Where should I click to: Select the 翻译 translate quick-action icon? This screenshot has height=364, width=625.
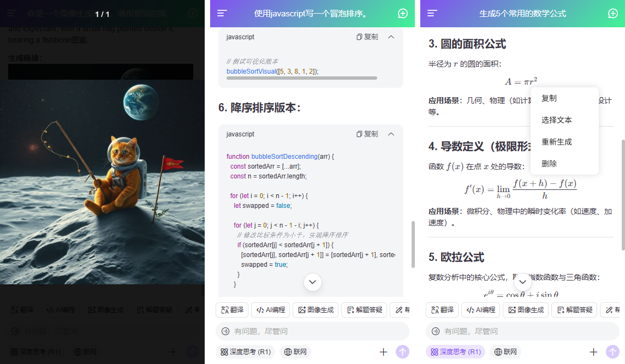(231, 309)
